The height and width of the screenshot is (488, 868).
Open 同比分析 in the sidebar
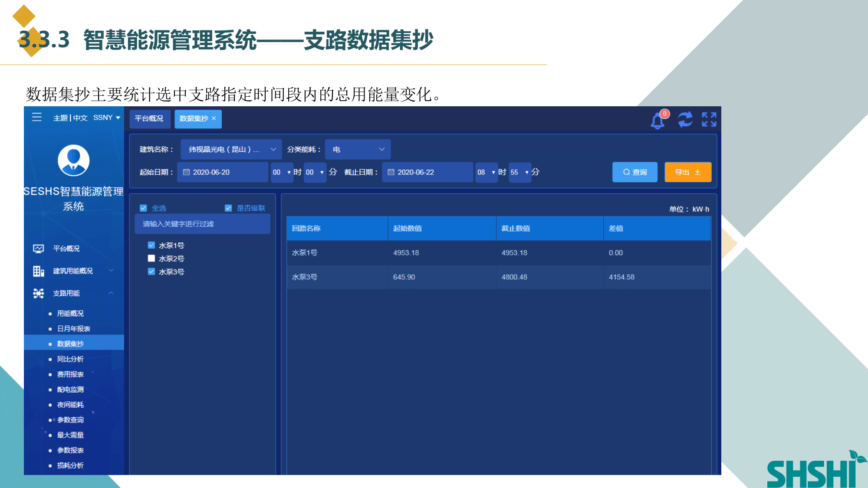pos(70,359)
